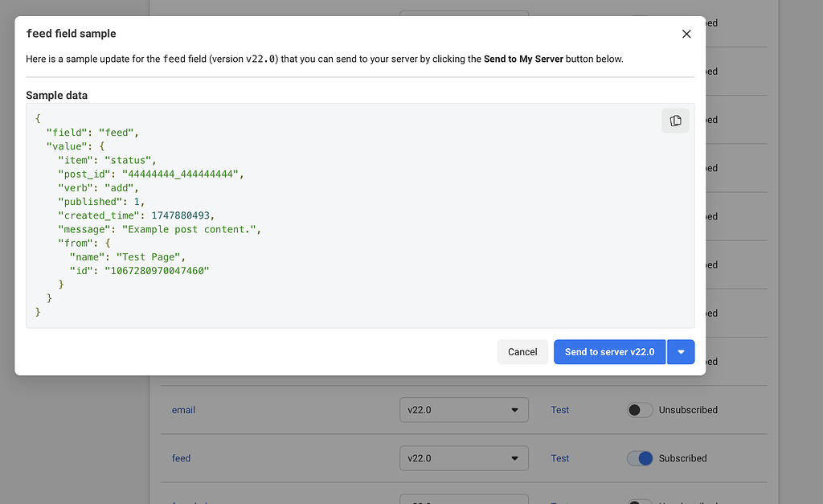Click the Test Page name in the JSON
Screen dimensions: 823x504
pos(151,256)
